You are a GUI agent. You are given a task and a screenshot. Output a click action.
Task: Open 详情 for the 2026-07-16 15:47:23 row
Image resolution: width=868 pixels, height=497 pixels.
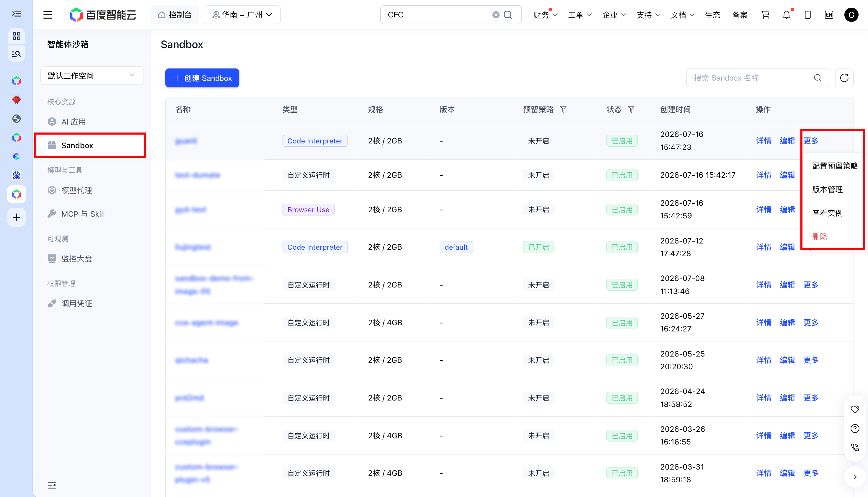pos(763,141)
